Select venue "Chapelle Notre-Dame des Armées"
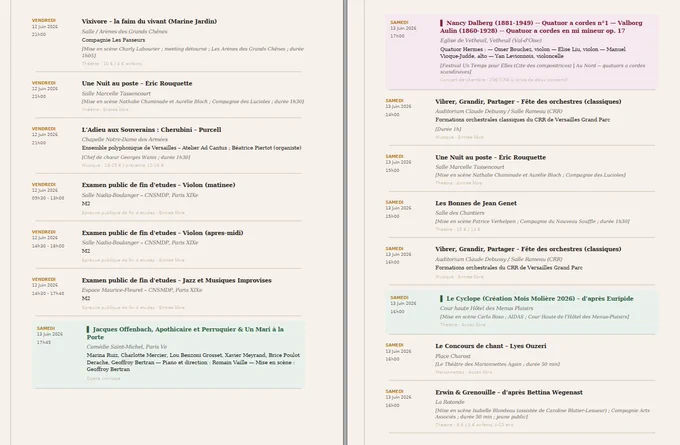 [x=124, y=139]
